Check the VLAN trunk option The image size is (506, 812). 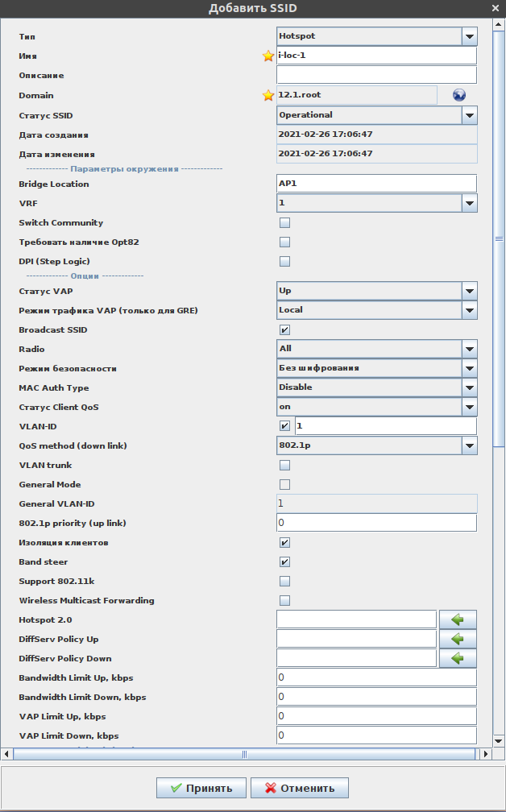[284, 465]
